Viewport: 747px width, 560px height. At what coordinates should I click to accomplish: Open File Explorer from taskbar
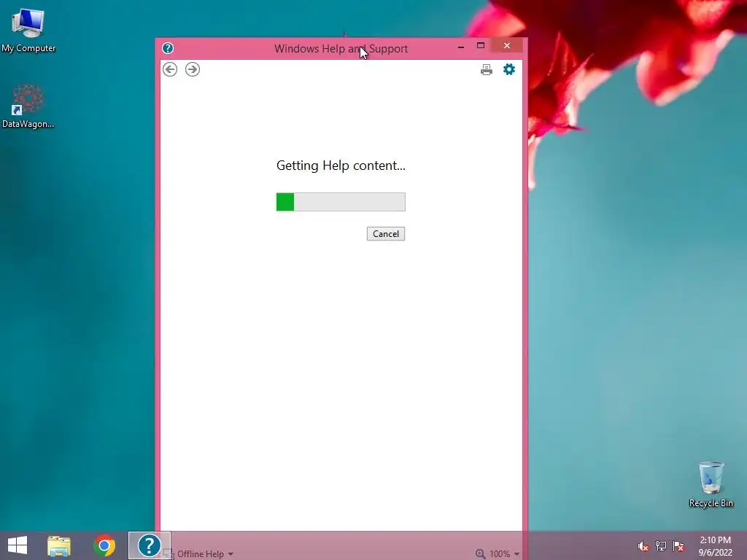pos(59,545)
